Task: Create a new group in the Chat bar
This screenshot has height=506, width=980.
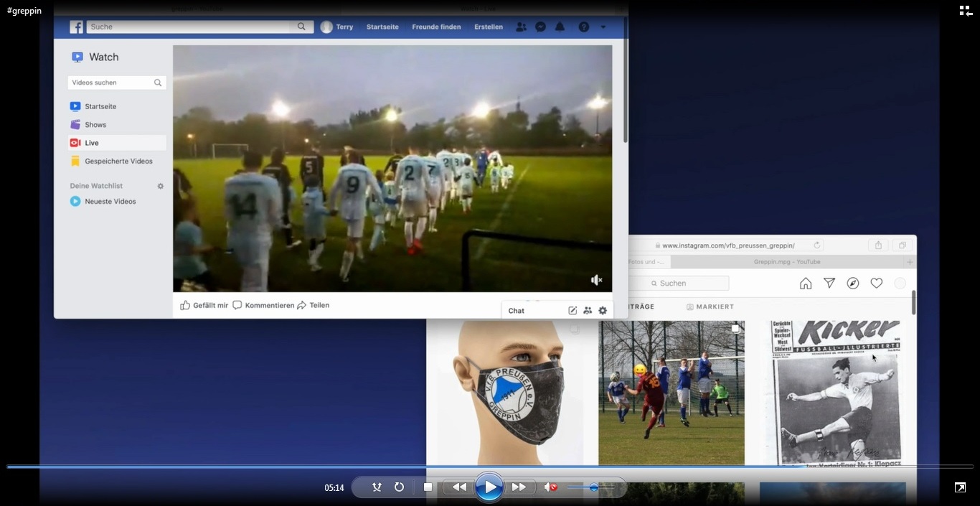Action: coord(588,311)
